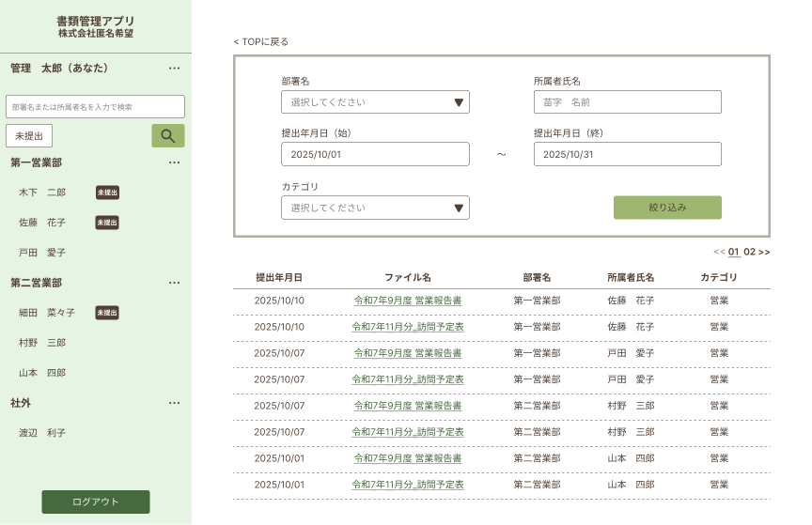Open the 第二営業部 ellipsis menu
This screenshot has width=812, height=525.
pyautogui.click(x=174, y=283)
